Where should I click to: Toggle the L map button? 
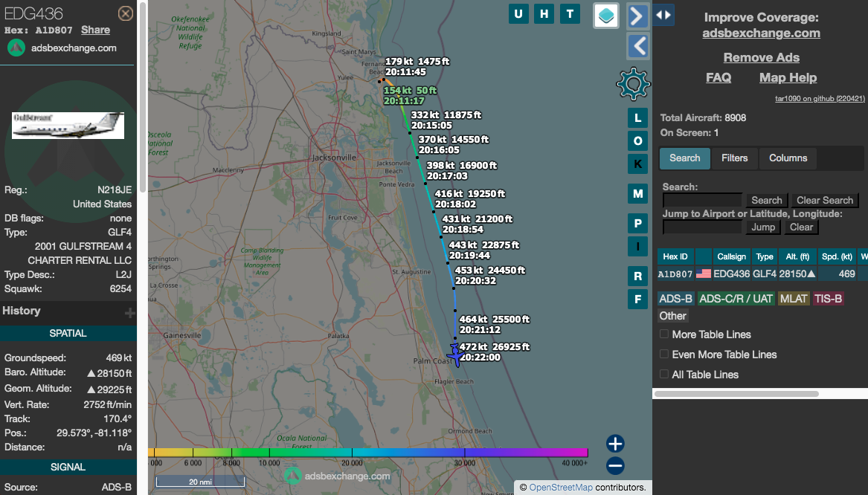pyautogui.click(x=637, y=118)
